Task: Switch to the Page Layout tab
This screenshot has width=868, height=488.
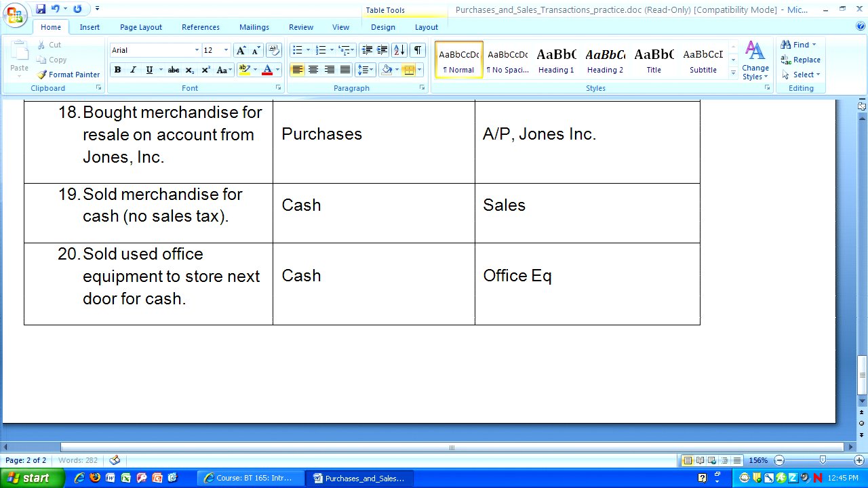Action: (141, 27)
